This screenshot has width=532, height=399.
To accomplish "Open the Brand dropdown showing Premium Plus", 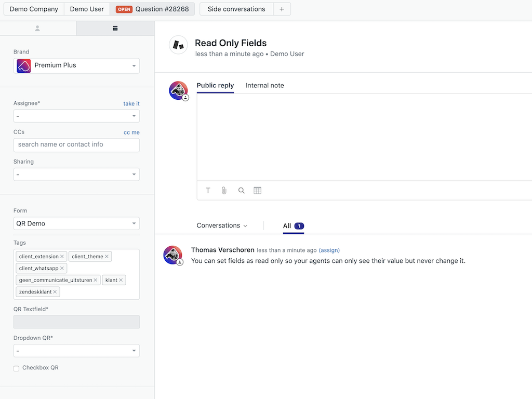I will [x=76, y=65].
